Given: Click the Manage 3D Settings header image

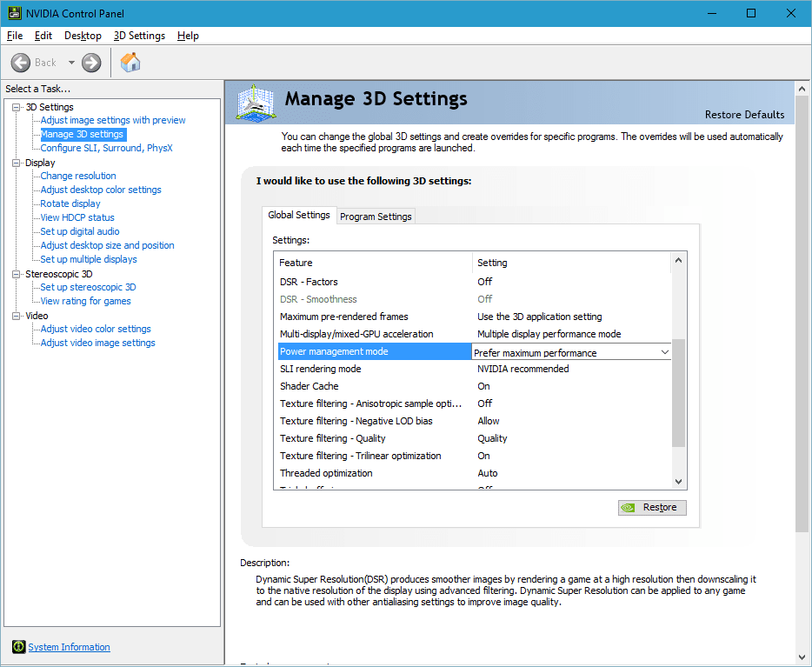Looking at the screenshot, I should coord(256,103).
